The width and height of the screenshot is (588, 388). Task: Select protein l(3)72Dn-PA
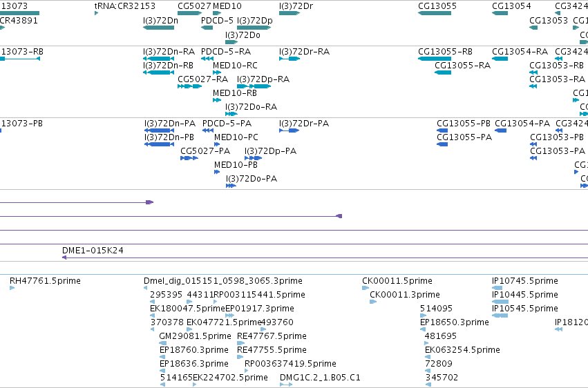[x=170, y=124]
